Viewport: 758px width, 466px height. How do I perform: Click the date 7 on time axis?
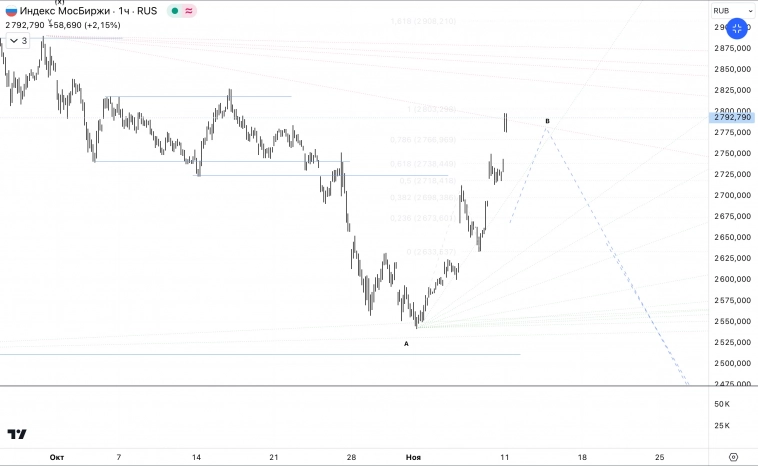coord(119,457)
